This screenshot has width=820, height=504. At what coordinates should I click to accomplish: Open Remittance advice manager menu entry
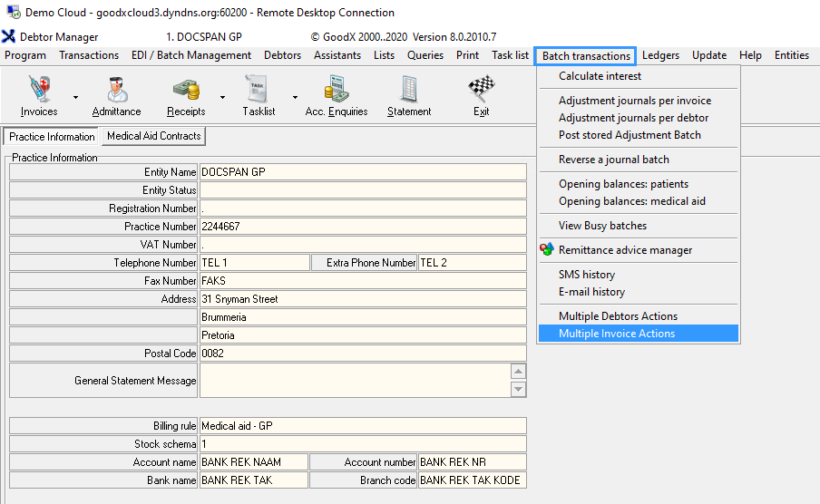click(625, 250)
